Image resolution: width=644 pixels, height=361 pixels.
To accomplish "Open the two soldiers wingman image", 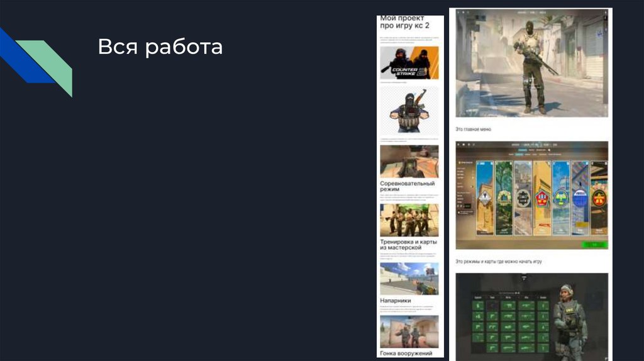I will [409, 331].
